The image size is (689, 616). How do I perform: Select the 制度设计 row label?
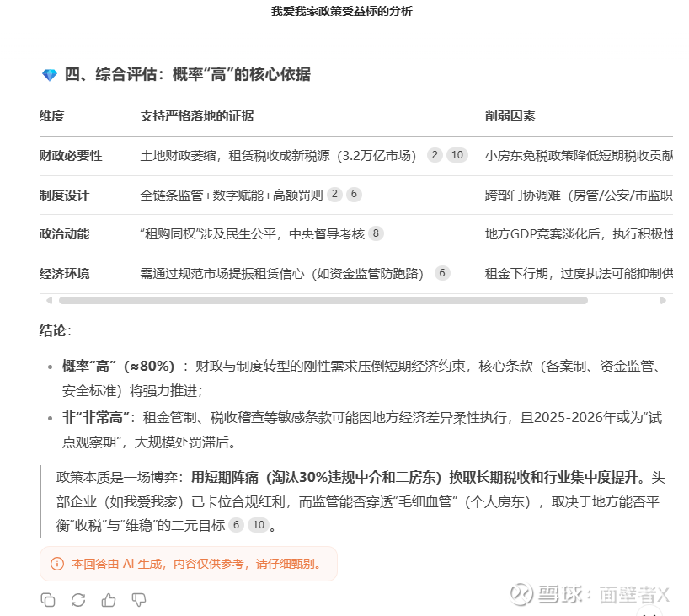[65, 195]
